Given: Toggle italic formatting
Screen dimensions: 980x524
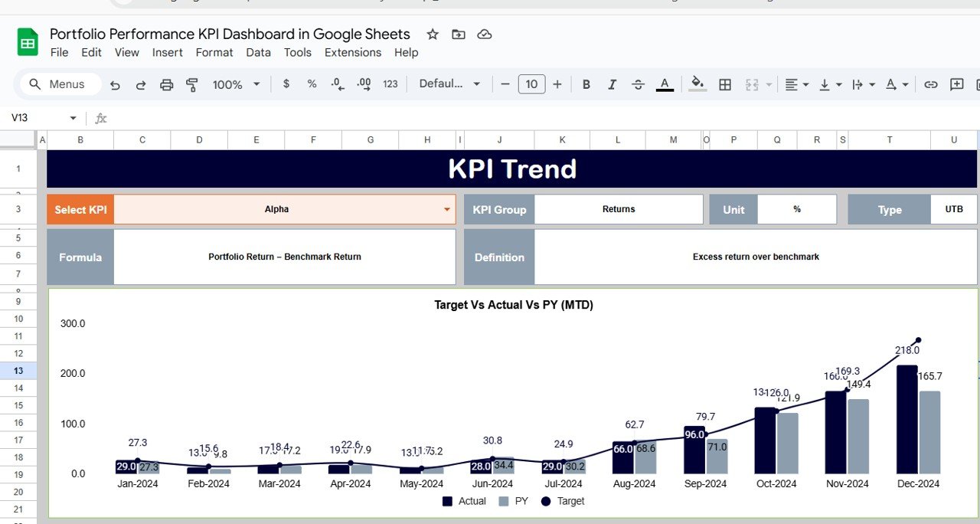Looking at the screenshot, I should click(x=612, y=84).
